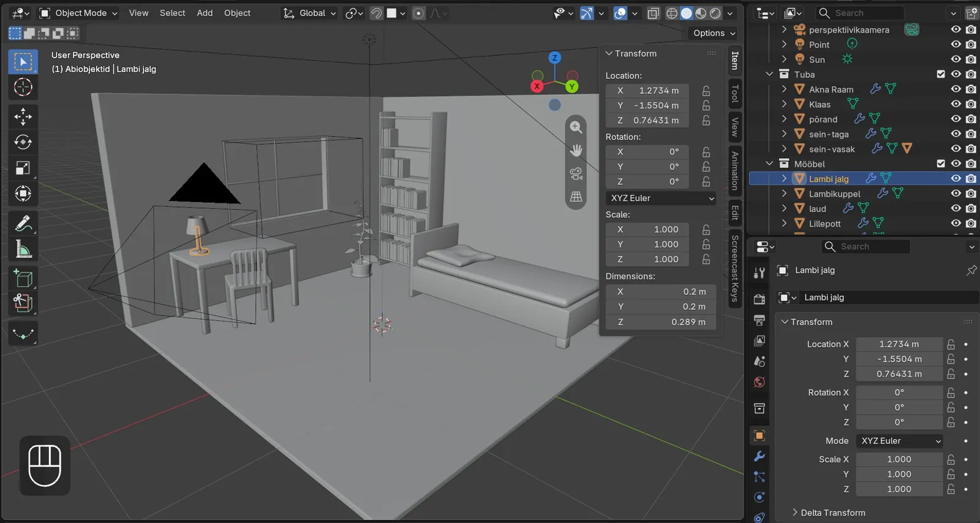Activate the Rotate tool
Viewport: 980px width, 523px height.
click(x=23, y=143)
